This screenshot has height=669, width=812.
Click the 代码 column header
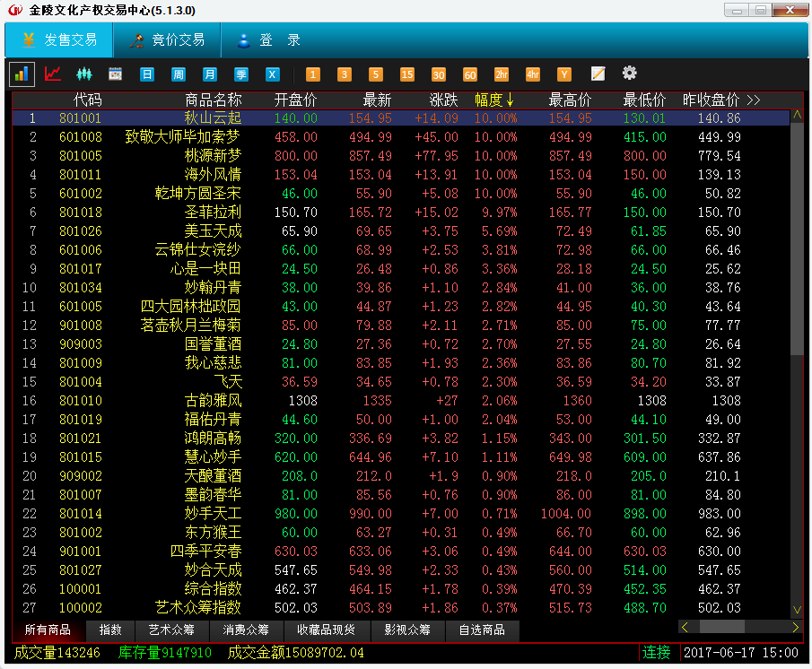pyautogui.click(x=88, y=100)
